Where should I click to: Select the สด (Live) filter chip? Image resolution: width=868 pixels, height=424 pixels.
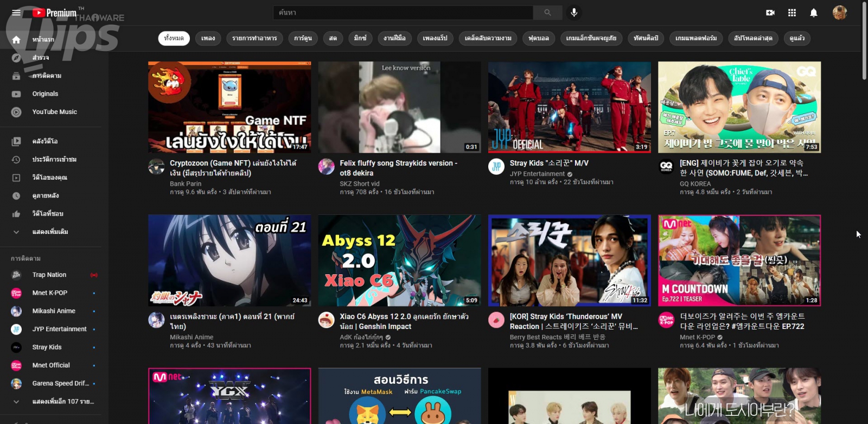(333, 38)
